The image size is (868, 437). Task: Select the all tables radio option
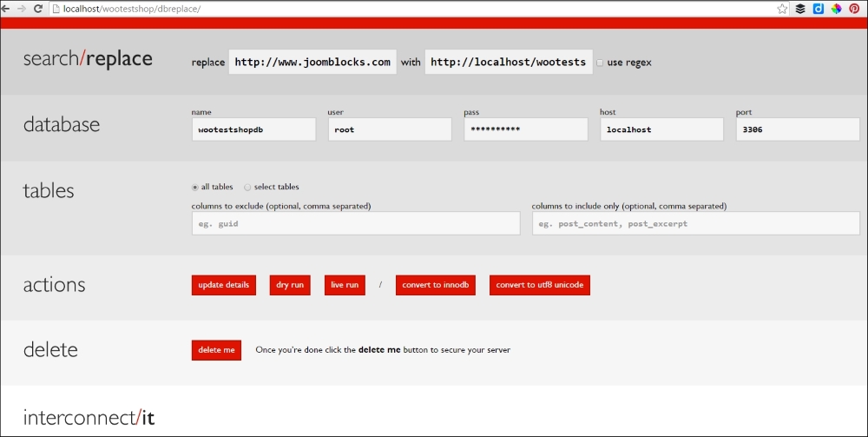coord(195,187)
